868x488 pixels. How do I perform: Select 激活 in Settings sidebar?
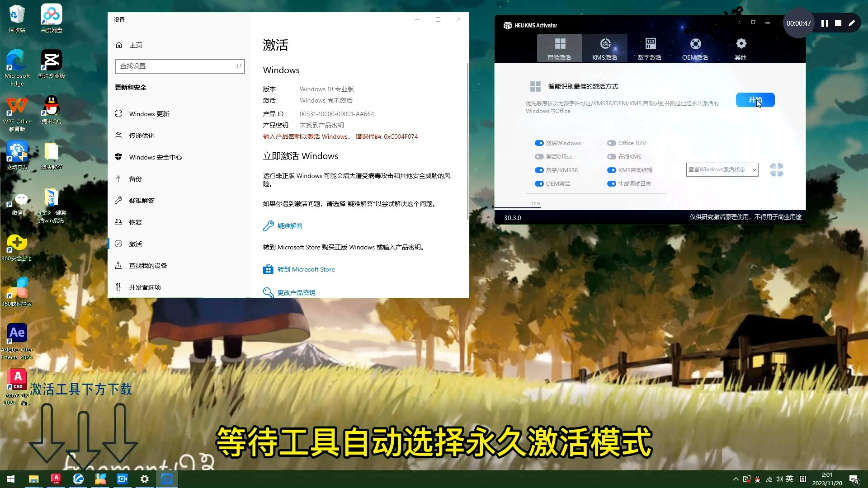(x=179, y=244)
